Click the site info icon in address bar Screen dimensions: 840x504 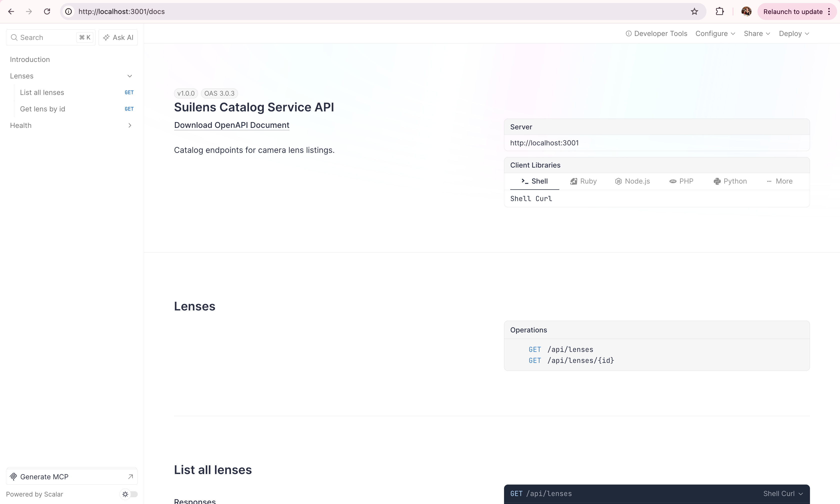69,11
